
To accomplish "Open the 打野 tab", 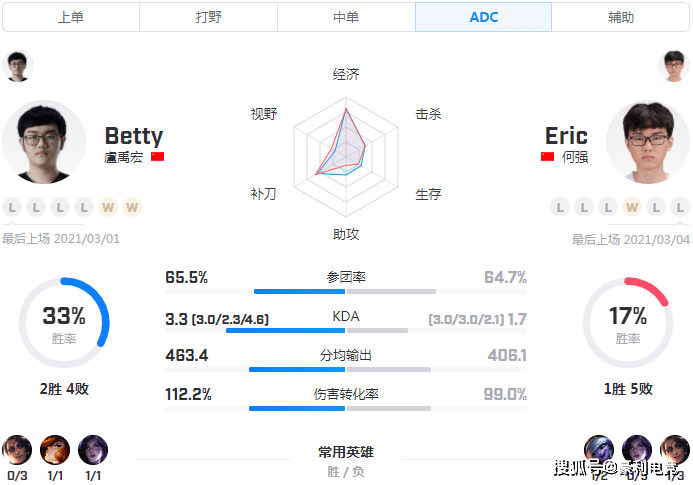I will [x=208, y=17].
